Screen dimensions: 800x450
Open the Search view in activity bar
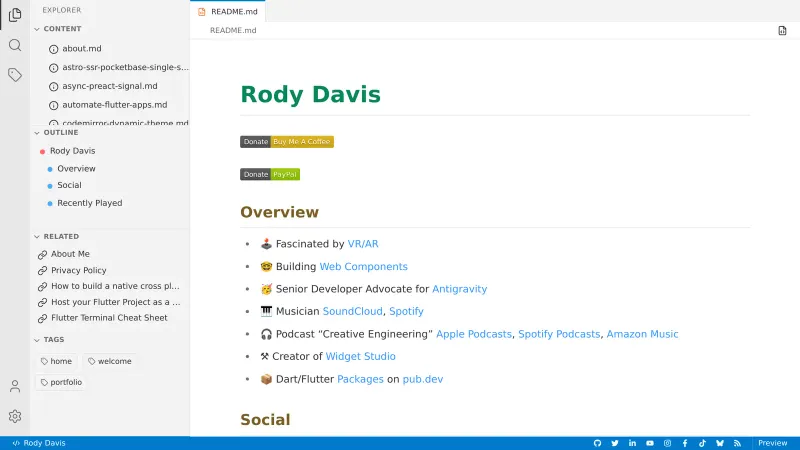point(15,45)
